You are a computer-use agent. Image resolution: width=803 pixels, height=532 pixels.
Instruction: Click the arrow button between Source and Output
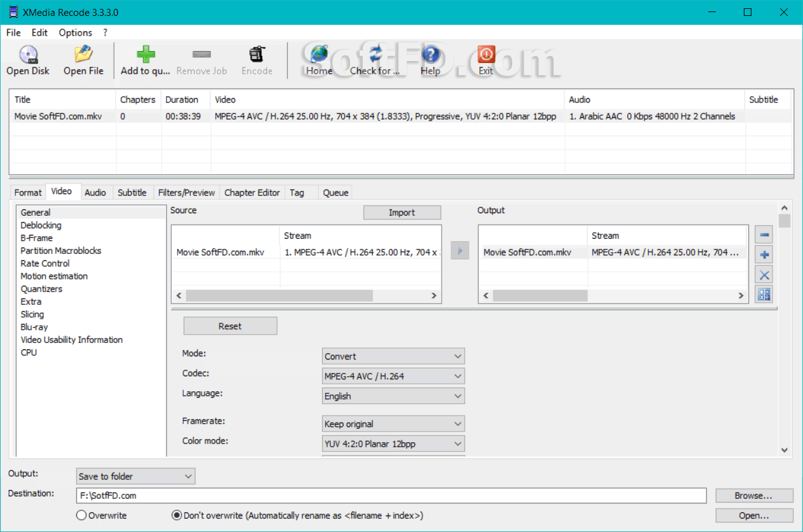click(459, 251)
